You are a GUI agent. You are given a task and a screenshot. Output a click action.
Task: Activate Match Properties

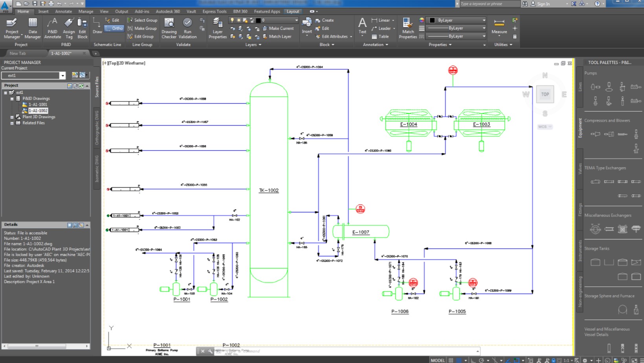pyautogui.click(x=408, y=27)
